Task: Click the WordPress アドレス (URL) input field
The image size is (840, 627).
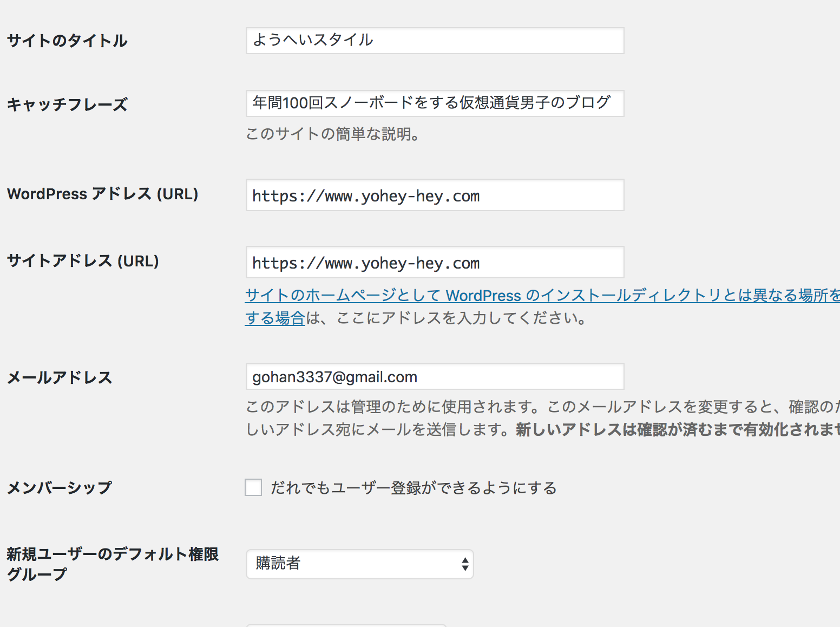Action: pos(435,195)
